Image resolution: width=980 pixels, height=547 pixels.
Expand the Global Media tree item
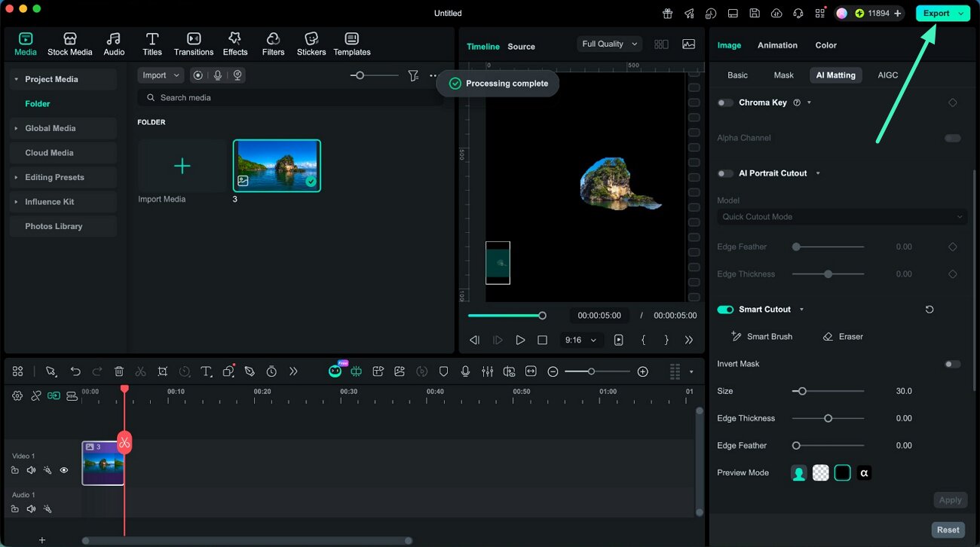click(x=16, y=128)
